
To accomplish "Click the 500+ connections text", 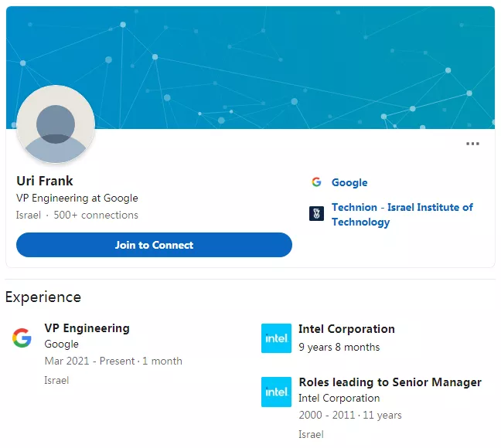I will coord(96,215).
